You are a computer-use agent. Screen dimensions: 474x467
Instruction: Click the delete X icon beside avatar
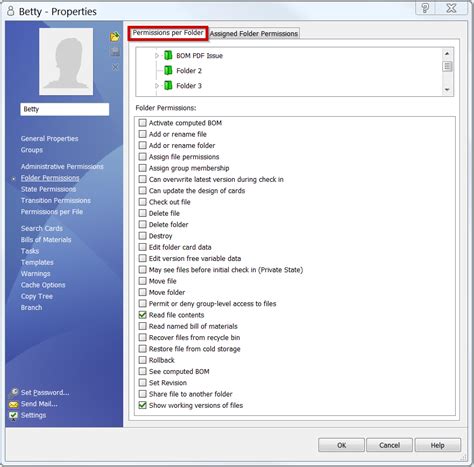coord(115,67)
